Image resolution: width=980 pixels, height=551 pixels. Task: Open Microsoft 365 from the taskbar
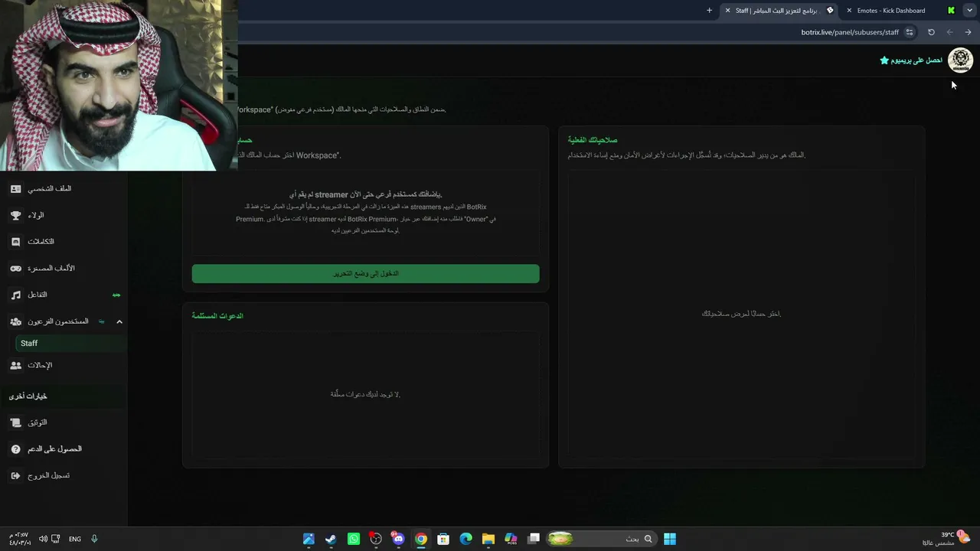pyautogui.click(x=511, y=539)
